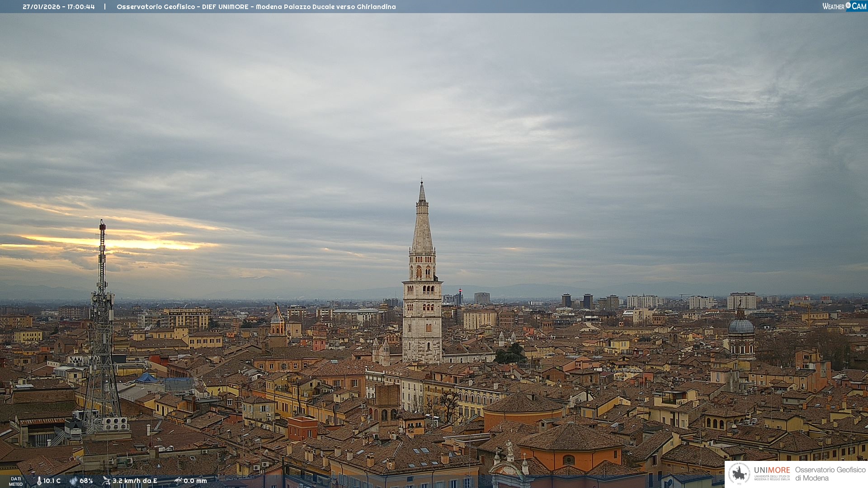Click the rain umbrella precipitation icon
This screenshot has height=488, width=868.
[178, 481]
